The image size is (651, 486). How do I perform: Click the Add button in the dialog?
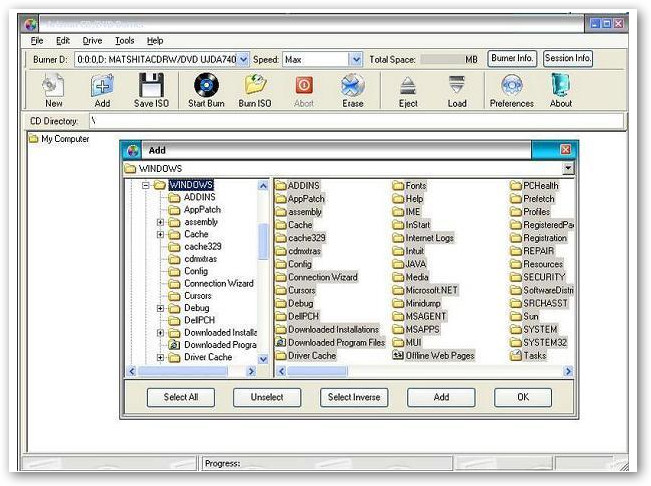point(441,397)
